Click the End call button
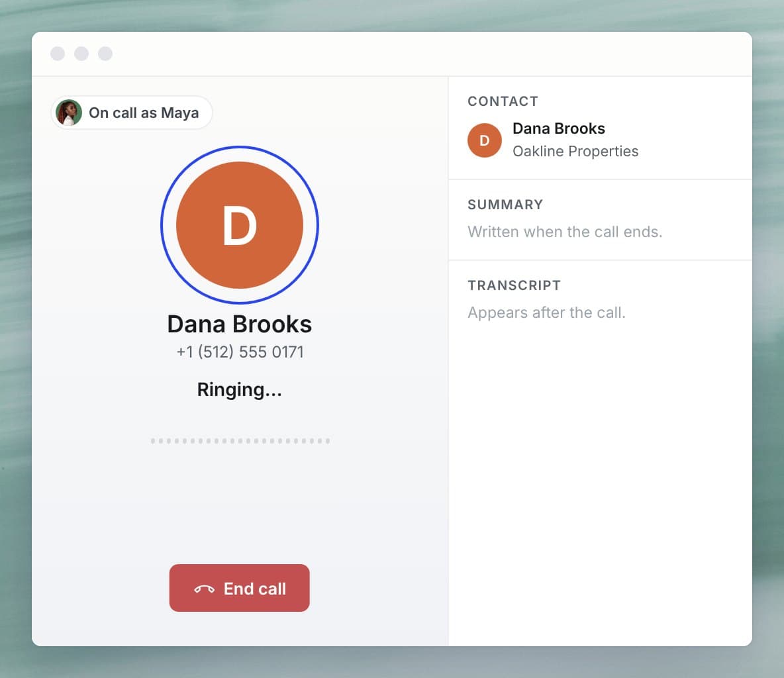Viewport: 784px width, 678px height. pos(239,587)
